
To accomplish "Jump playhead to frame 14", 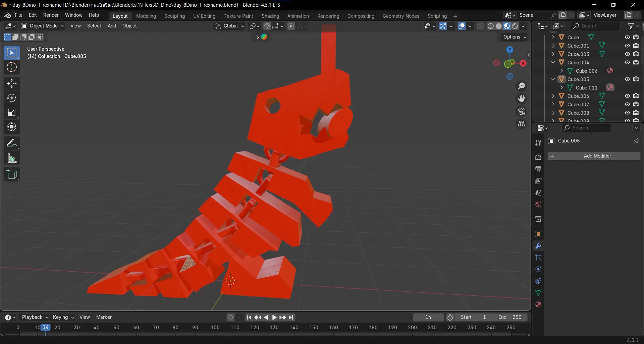I will (x=45, y=328).
